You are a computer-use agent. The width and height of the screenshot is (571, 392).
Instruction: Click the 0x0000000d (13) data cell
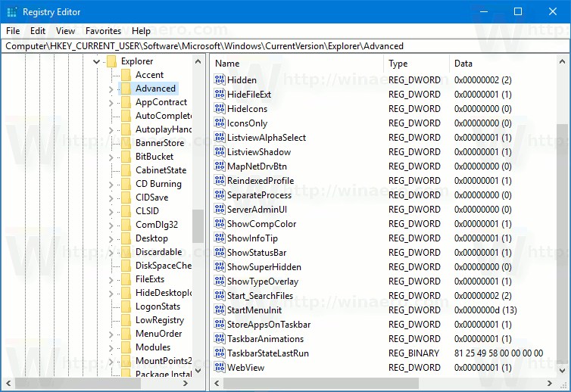point(485,310)
